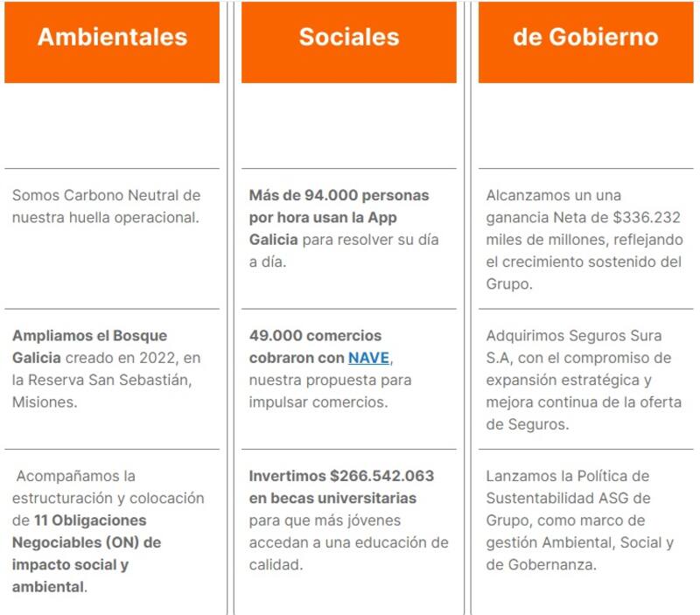The width and height of the screenshot is (700, 615).
Task: Click the empty cell below de Gobierno header
Action: (585, 125)
